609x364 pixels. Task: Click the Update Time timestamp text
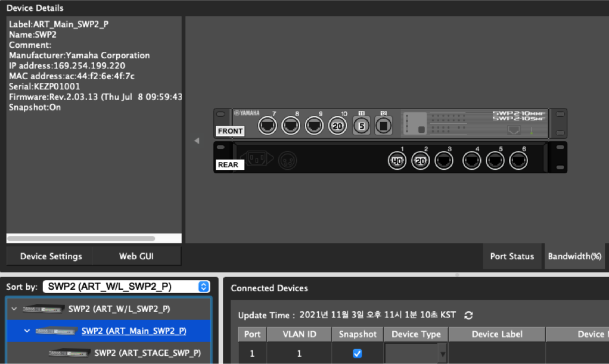pyautogui.click(x=378, y=315)
